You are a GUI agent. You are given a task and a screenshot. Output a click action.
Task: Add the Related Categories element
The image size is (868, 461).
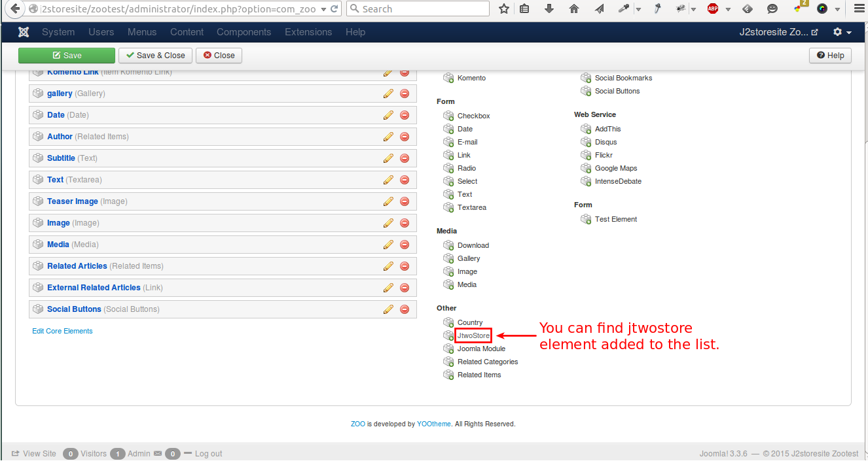pos(488,362)
